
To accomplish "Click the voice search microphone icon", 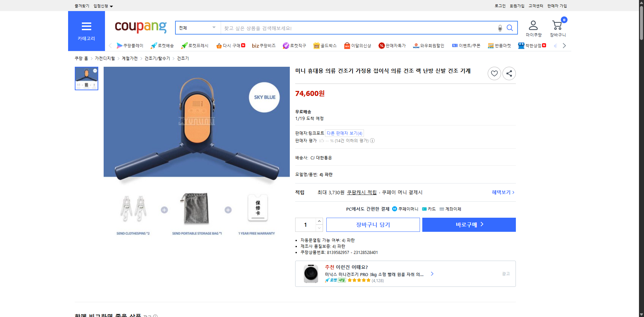I will 499,28.
